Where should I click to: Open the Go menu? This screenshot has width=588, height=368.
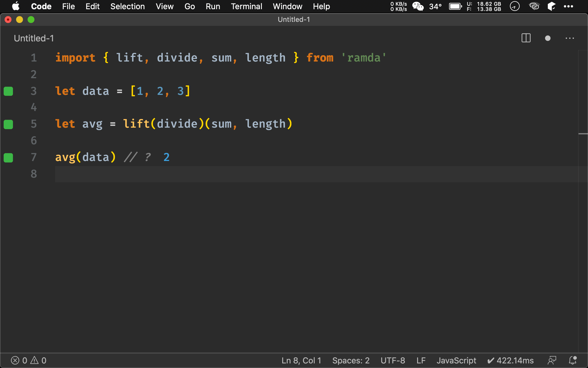point(189,6)
